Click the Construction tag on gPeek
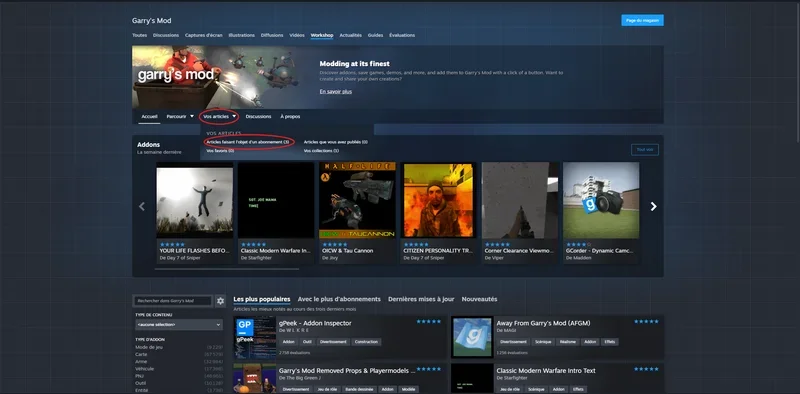The image size is (800, 394). tap(366, 342)
